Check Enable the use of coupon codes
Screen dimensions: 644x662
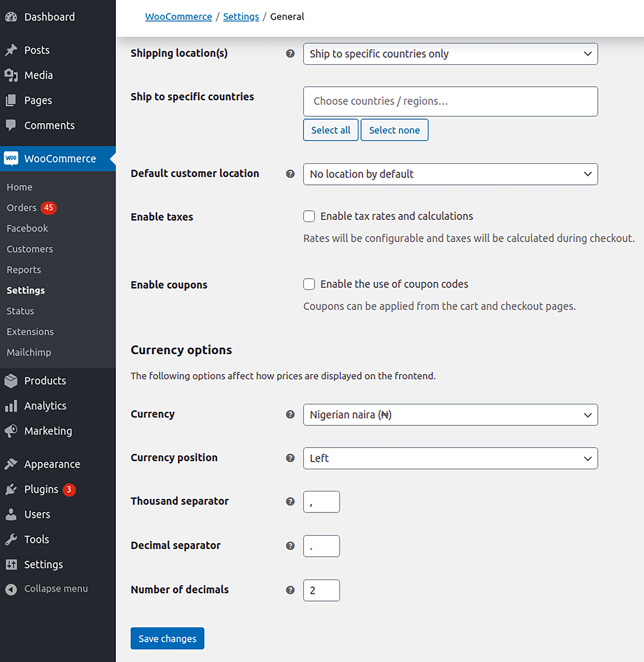coord(309,284)
